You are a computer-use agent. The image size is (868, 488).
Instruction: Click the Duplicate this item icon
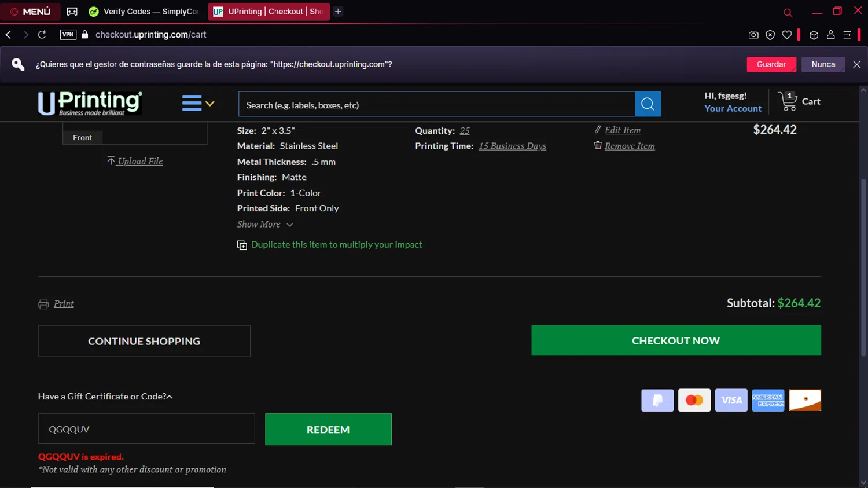pyautogui.click(x=242, y=245)
